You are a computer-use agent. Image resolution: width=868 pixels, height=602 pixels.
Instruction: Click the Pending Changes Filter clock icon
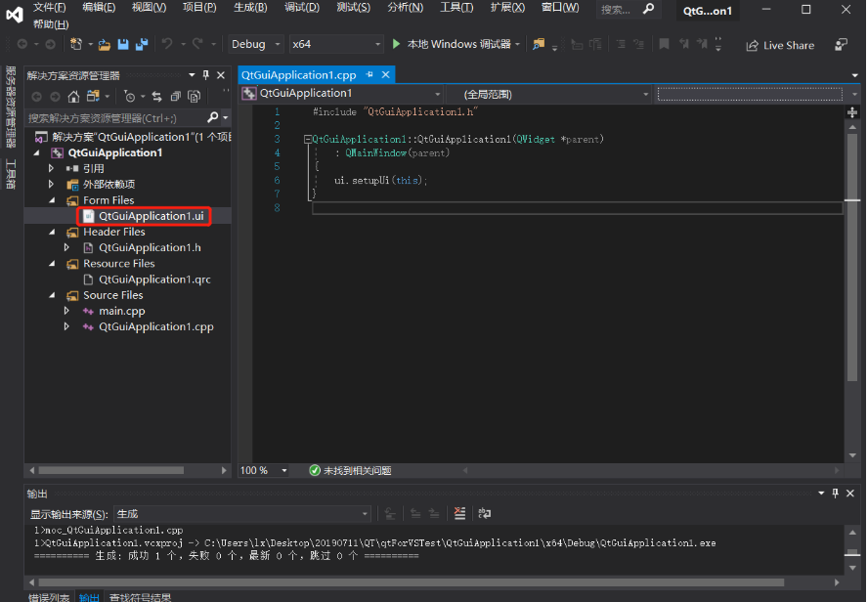(x=130, y=97)
